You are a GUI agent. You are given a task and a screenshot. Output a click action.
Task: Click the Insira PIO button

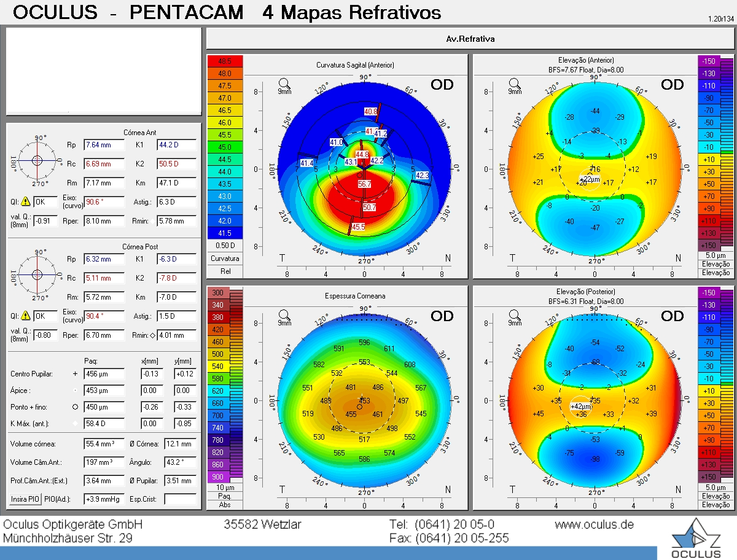[x=26, y=499]
